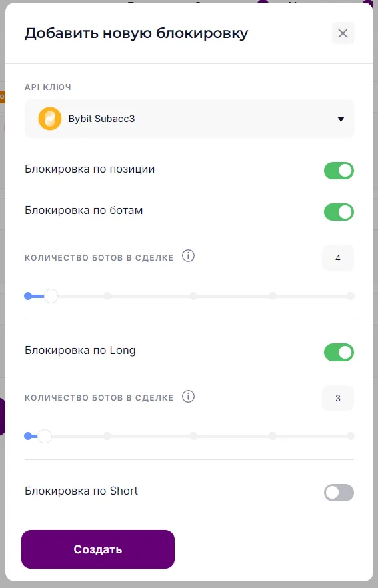Click info icon beside bots count under Блокировка по ботам
The image size is (378, 588).
tap(188, 256)
